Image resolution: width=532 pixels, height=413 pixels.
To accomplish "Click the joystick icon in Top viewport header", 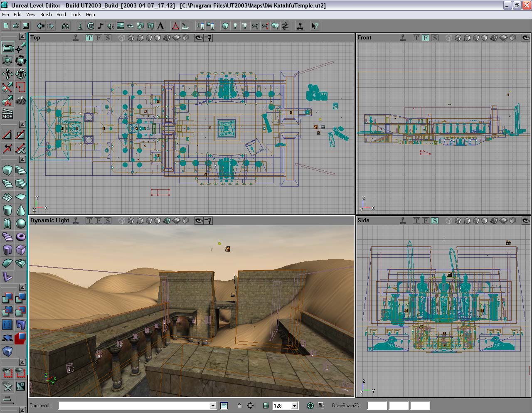I will click(x=76, y=38).
